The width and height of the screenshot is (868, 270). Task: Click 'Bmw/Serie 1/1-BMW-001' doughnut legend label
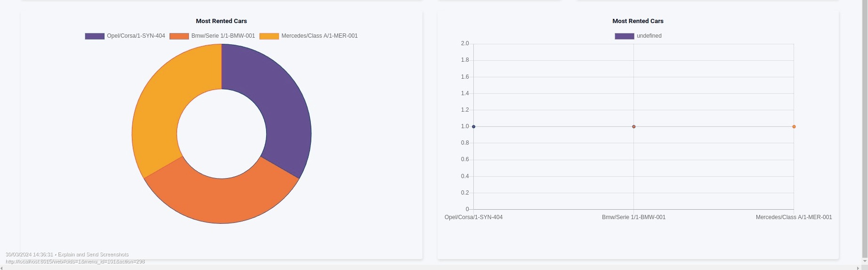point(223,36)
